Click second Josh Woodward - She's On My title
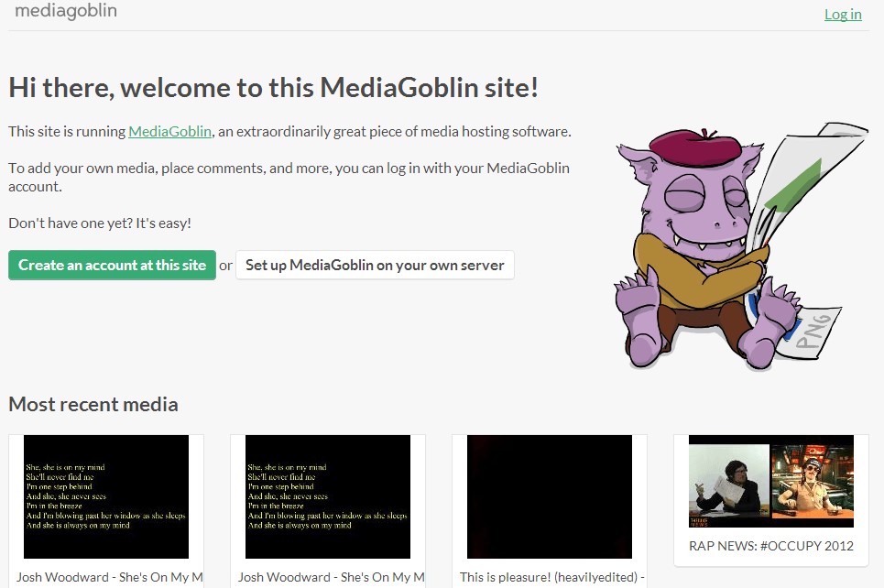884x588 pixels. pos(331,577)
